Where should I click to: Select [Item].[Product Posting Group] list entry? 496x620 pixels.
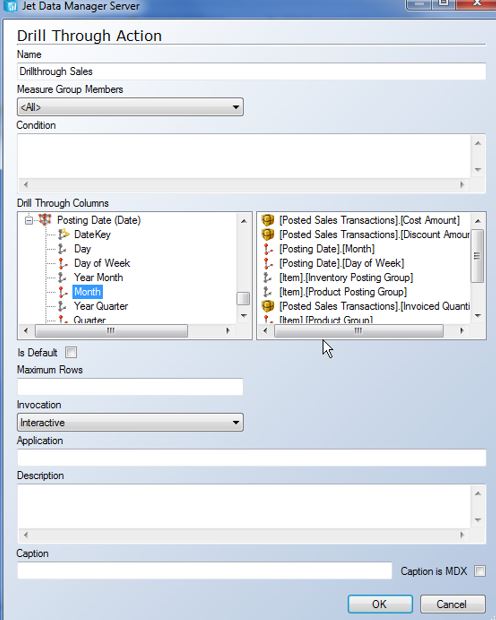pyautogui.click(x=343, y=292)
